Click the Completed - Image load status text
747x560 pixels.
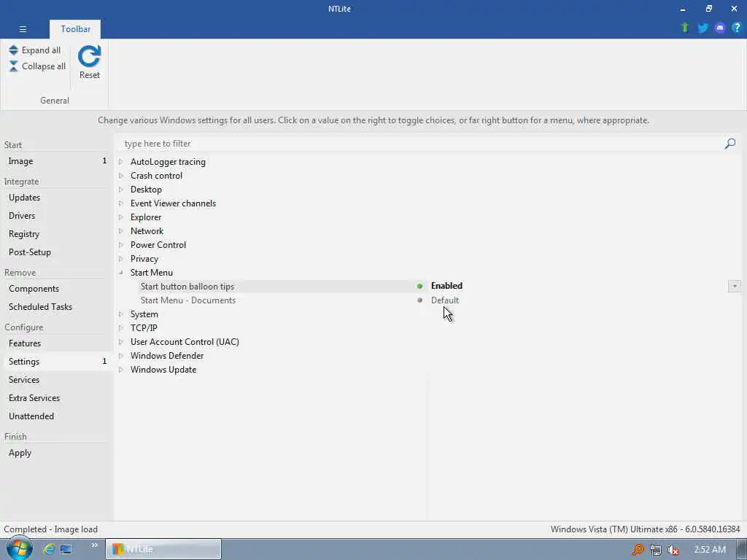[50, 529]
